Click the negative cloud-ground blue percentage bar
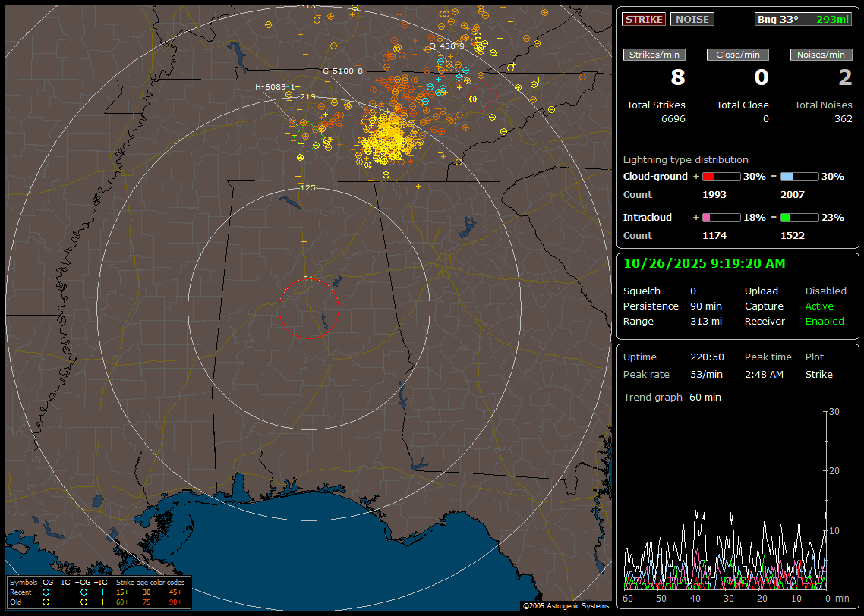Image resolution: width=864 pixels, height=616 pixels. pos(799,177)
